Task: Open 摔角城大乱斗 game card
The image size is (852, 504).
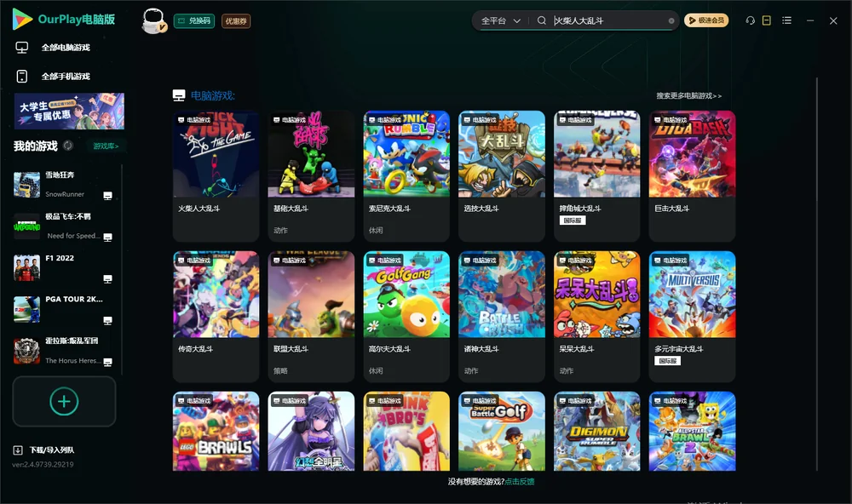Action: (596, 176)
